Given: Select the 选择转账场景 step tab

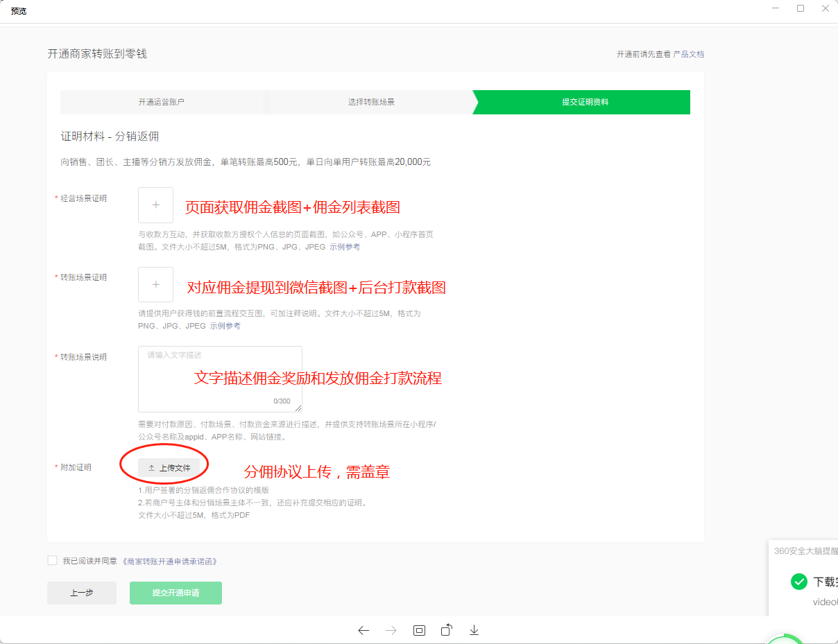Looking at the screenshot, I should 371,102.
